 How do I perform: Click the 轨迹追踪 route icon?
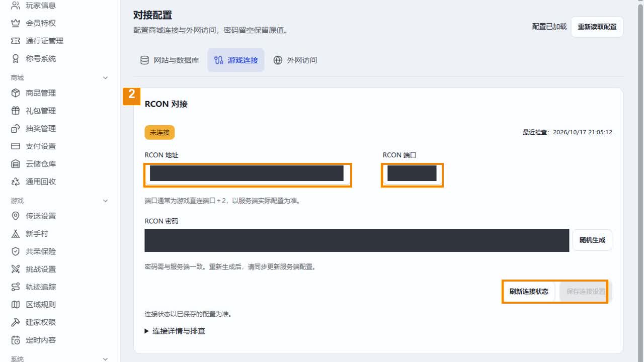16,287
